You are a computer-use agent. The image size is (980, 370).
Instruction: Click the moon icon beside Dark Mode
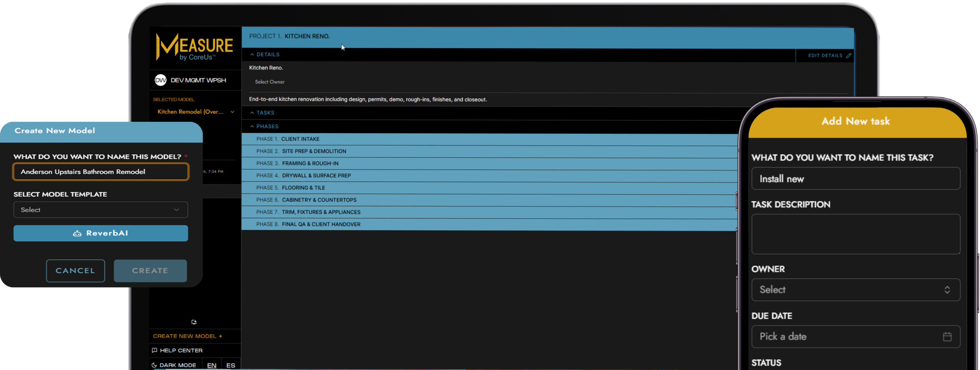(x=154, y=365)
